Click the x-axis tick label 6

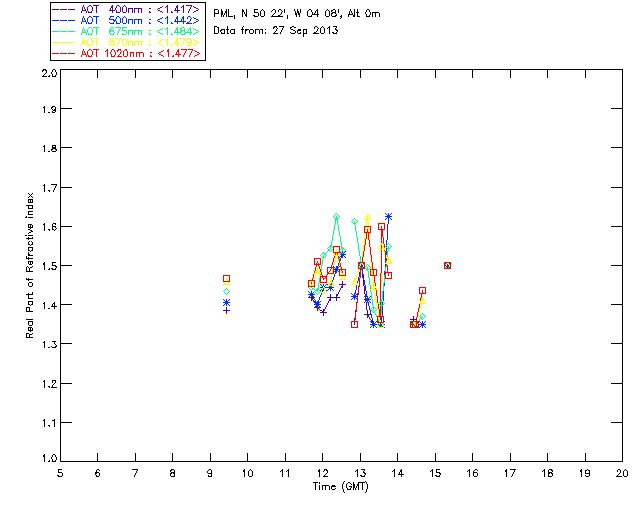coord(98,473)
